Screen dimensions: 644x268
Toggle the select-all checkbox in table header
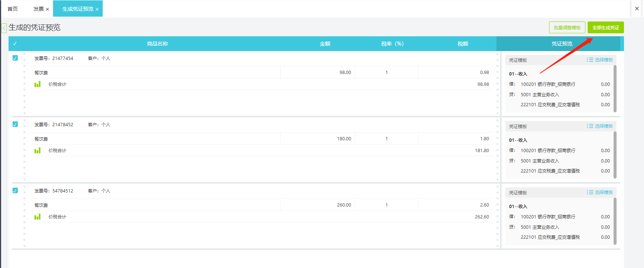[x=15, y=44]
